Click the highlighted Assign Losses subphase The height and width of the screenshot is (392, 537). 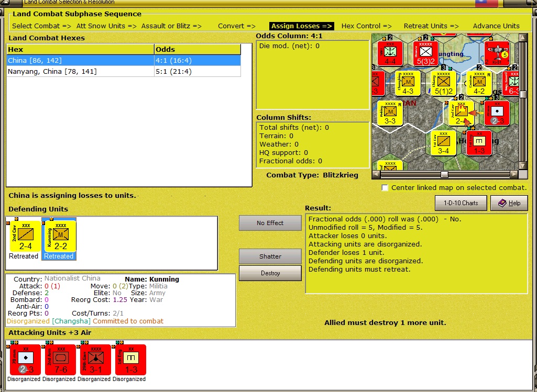tap(301, 26)
